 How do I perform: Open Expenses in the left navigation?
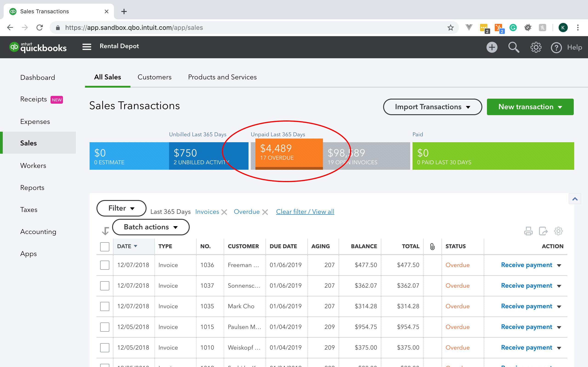coord(35,122)
